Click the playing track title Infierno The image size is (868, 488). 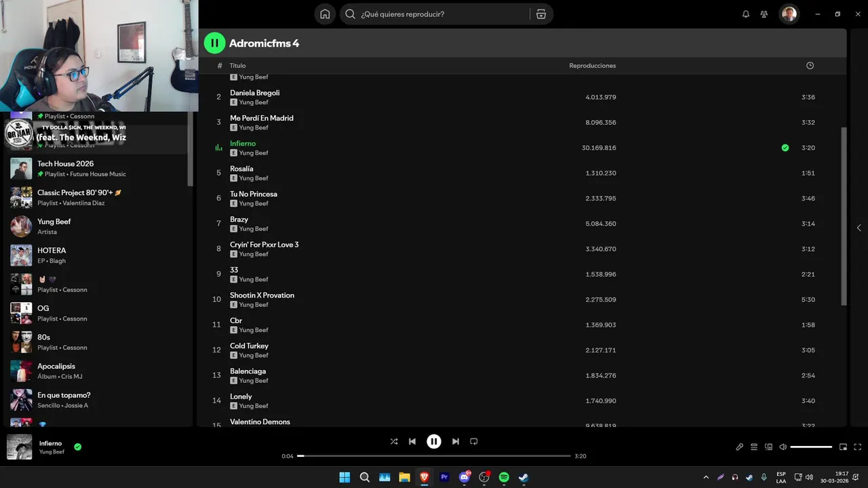pyautogui.click(x=243, y=144)
